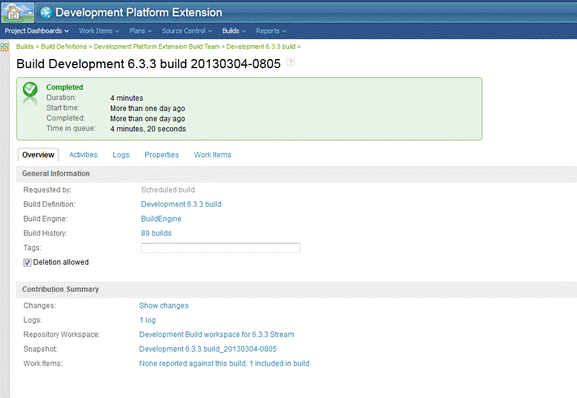This screenshot has height=398, width=577.
Task: Go to Builds breadcrumb link
Action: pos(25,47)
